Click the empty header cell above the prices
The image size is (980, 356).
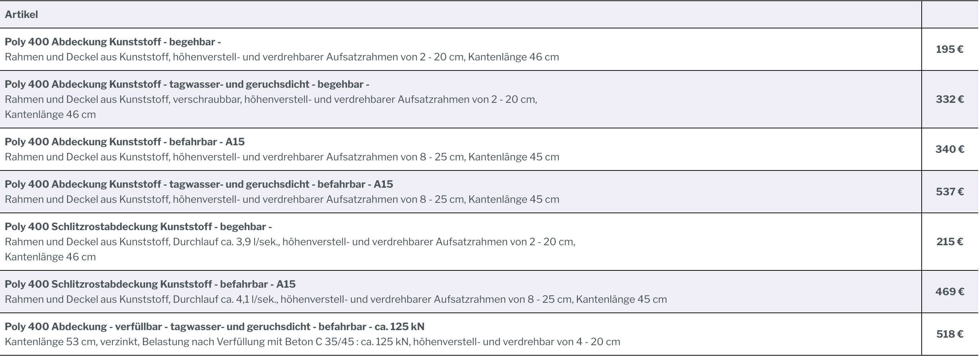tap(949, 14)
